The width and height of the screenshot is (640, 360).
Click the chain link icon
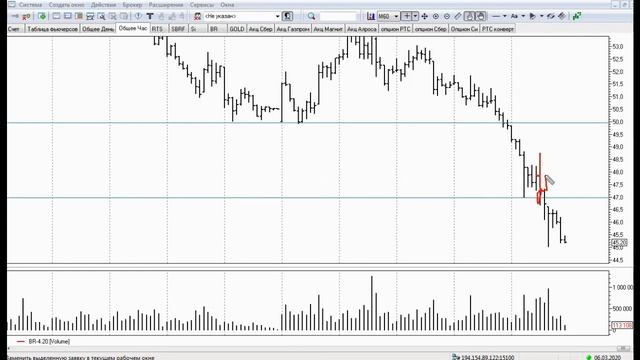551,16
